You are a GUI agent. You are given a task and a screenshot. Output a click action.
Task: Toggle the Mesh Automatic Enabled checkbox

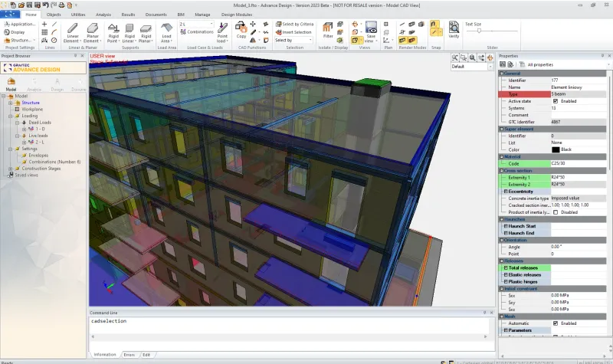coord(556,323)
